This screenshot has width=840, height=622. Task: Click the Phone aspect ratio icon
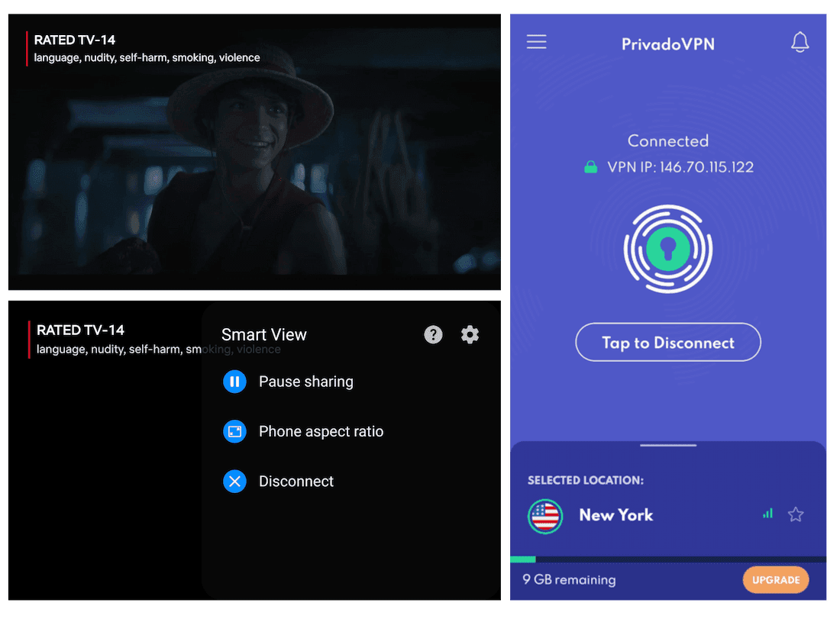tap(234, 431)
